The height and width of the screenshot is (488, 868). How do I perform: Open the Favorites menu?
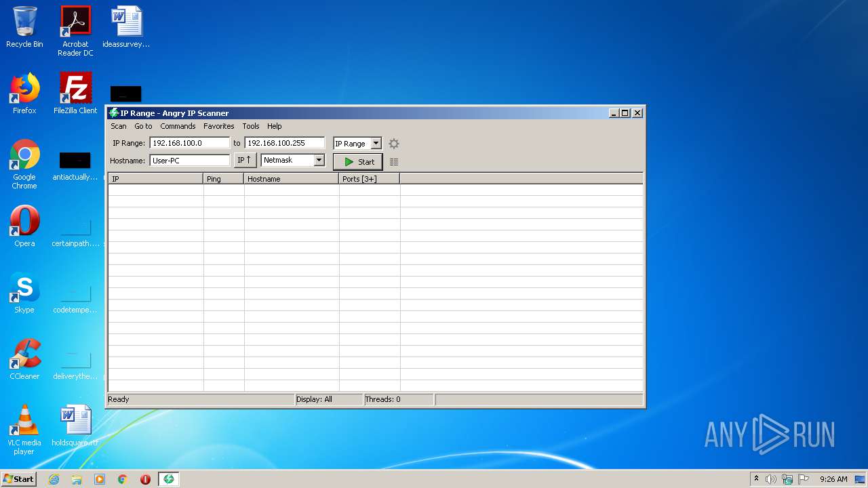pos(219,126)
